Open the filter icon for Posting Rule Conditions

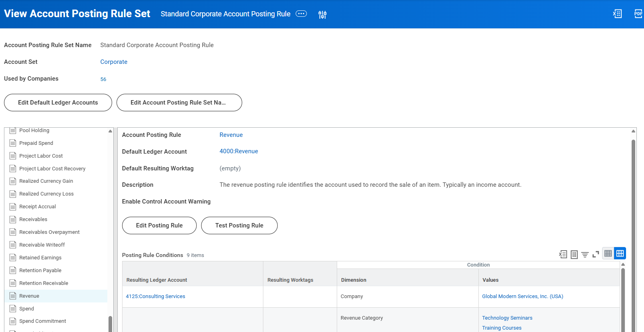coord(585,254)
